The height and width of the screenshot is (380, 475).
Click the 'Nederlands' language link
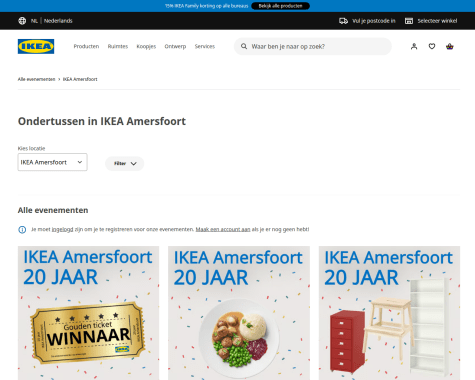click(x=58, y=21)
